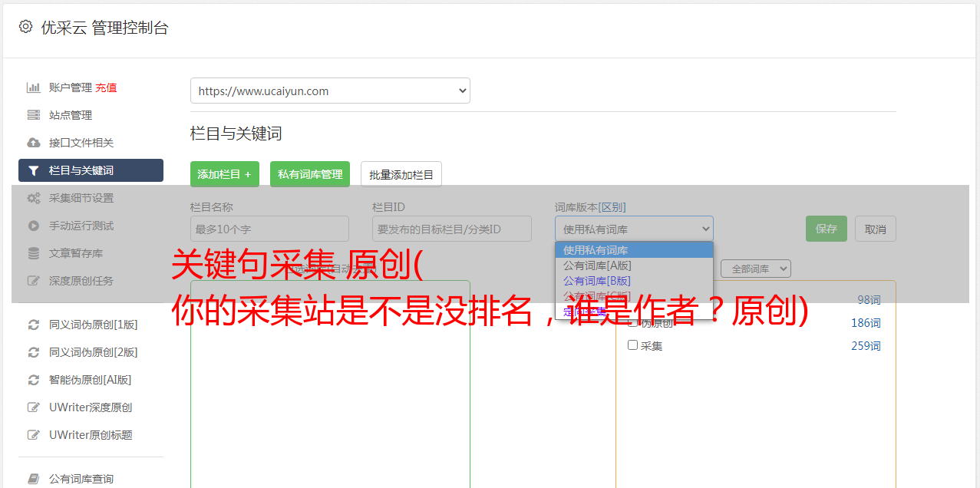Open 智能伪原创[AI版] in the sidebar

(91, 380)
